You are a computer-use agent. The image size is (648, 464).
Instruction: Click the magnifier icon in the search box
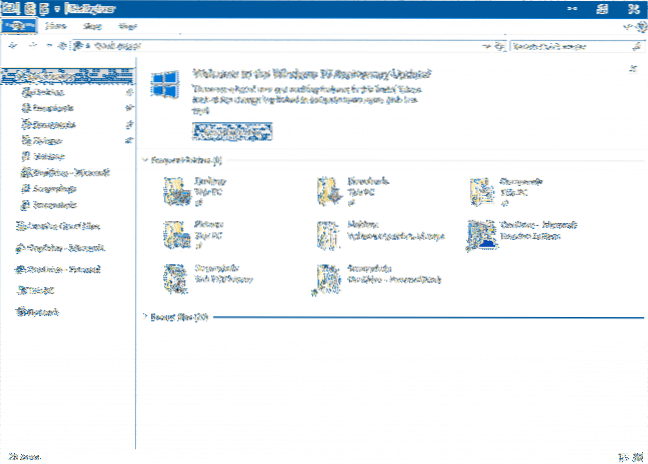pos(636,46)
